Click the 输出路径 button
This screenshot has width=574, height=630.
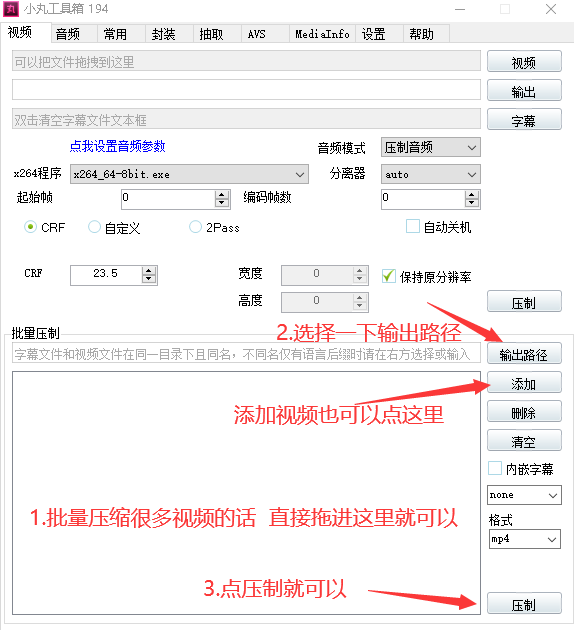(x=524, y=354)
